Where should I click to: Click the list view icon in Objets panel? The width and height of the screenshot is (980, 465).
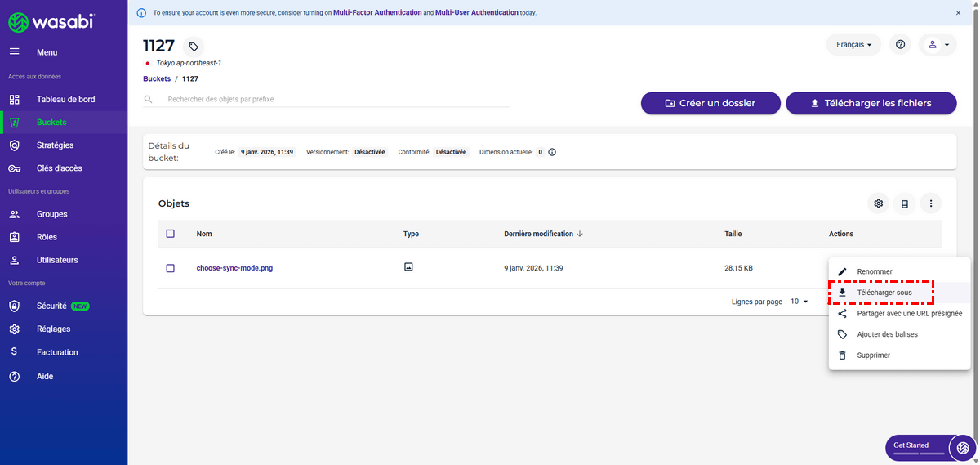905,203
